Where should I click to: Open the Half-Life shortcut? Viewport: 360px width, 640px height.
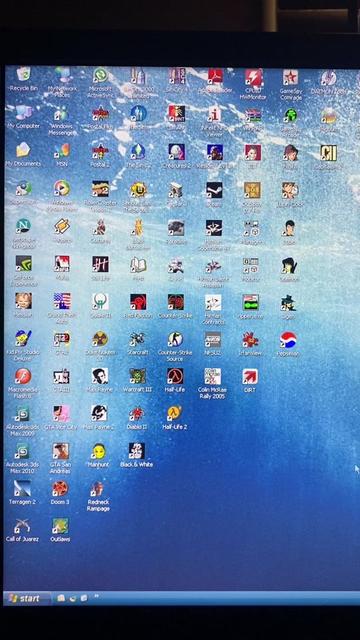coord(175,376)
